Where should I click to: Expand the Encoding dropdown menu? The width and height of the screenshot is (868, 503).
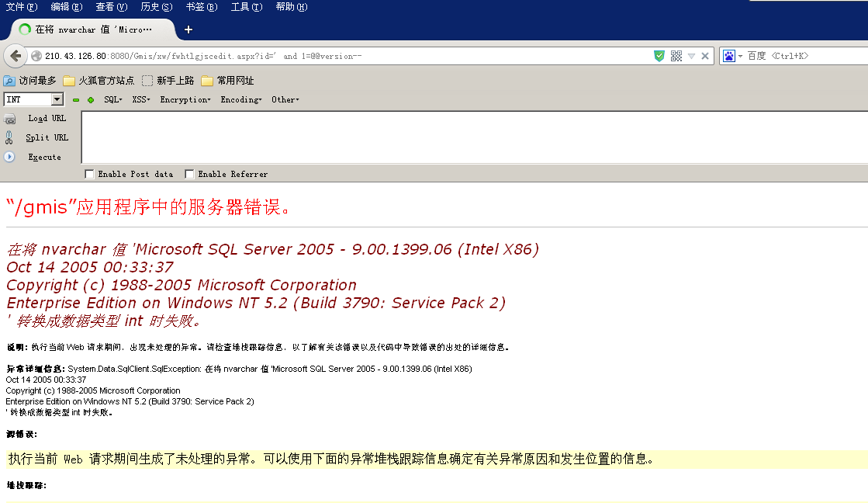click(x=240, y=99)
